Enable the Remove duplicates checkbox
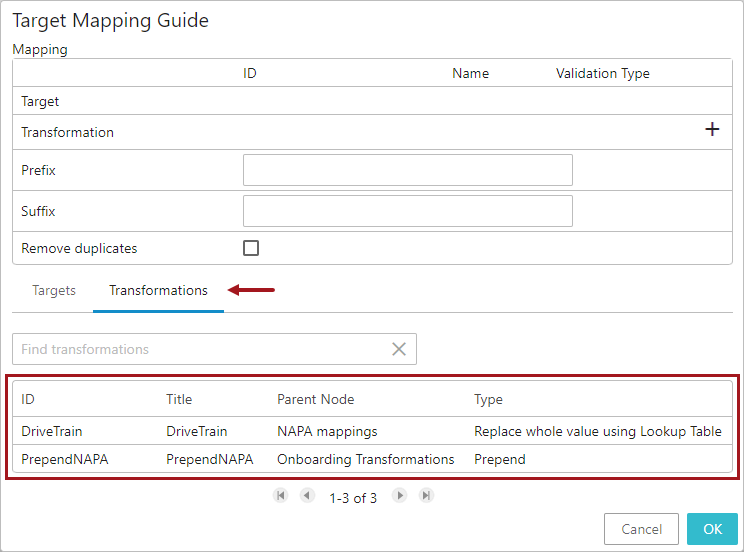Screen dimensions: 744x552 (x=251, y=248)
